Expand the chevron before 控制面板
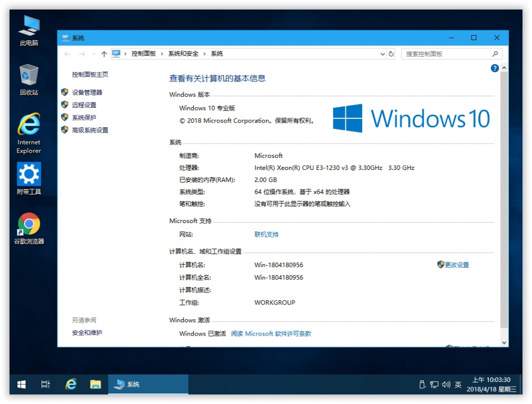This screenshot has width=532, height=404. point(126,54)
